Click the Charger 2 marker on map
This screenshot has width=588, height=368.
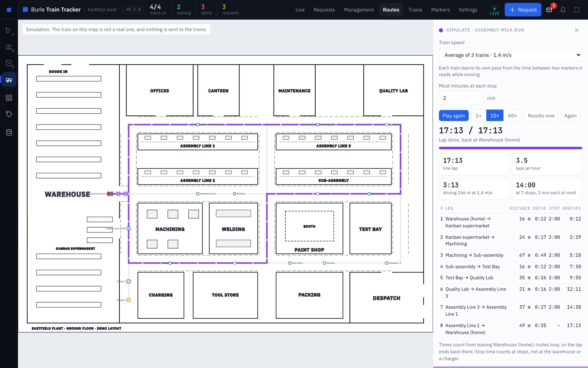(x=128, y=300)
